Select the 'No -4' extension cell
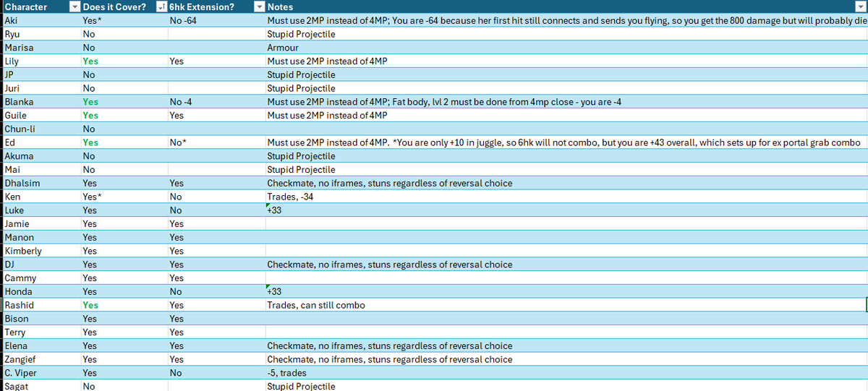The image size is (868, 391). coord(216,102)
